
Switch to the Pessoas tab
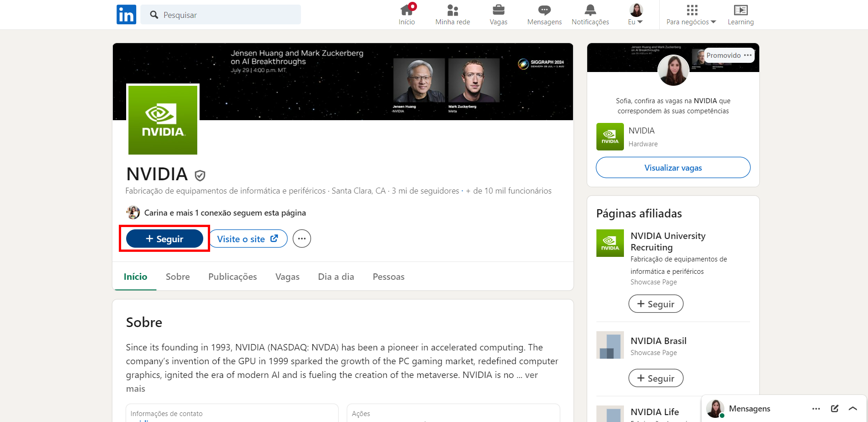(x=389, y=277)
